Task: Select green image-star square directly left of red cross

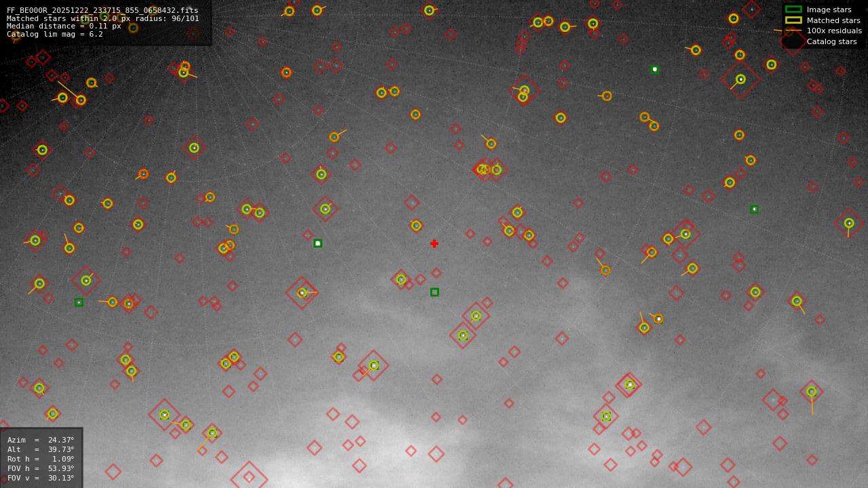Action: click(318, 243)
